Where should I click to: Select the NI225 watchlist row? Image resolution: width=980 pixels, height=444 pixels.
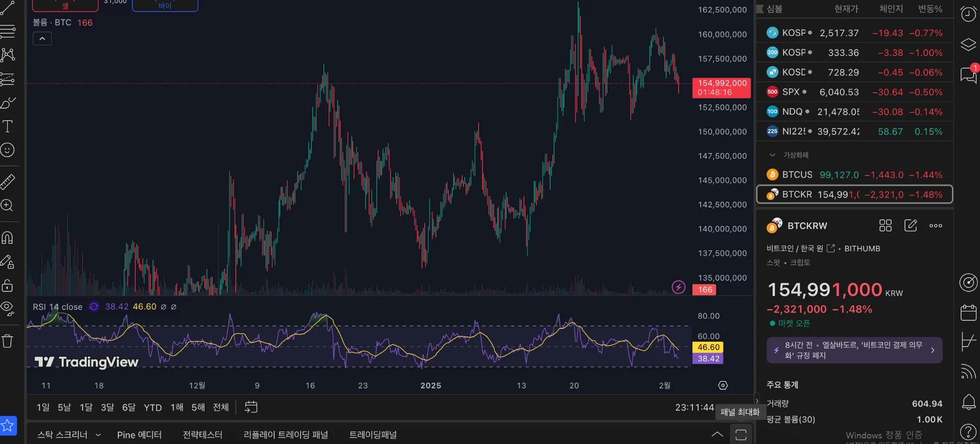[854, 131]
